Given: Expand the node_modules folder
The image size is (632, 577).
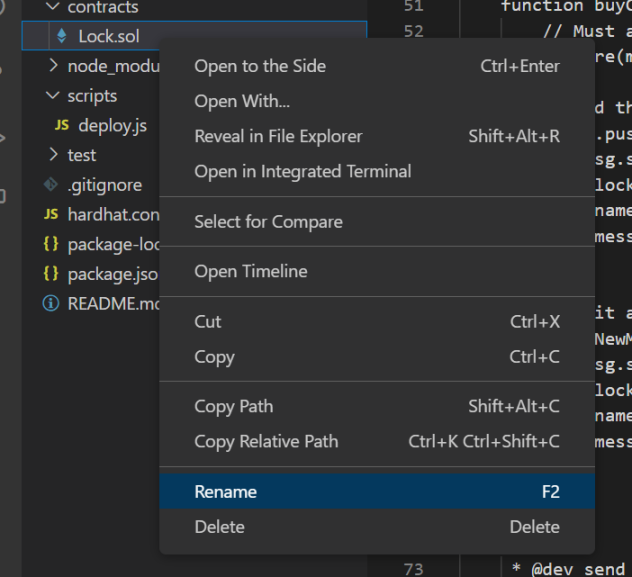Looking at the screenshot, I should pos(53,67).
